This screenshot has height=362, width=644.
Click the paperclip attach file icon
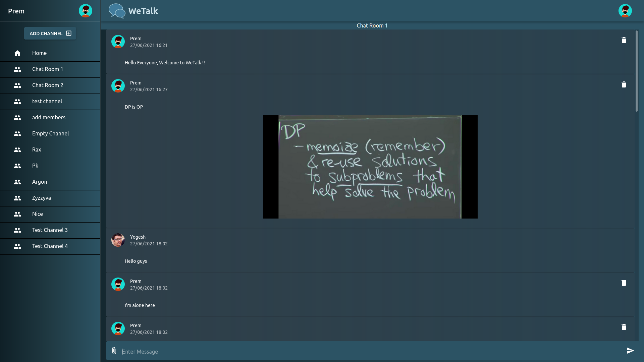pos(114,351)
